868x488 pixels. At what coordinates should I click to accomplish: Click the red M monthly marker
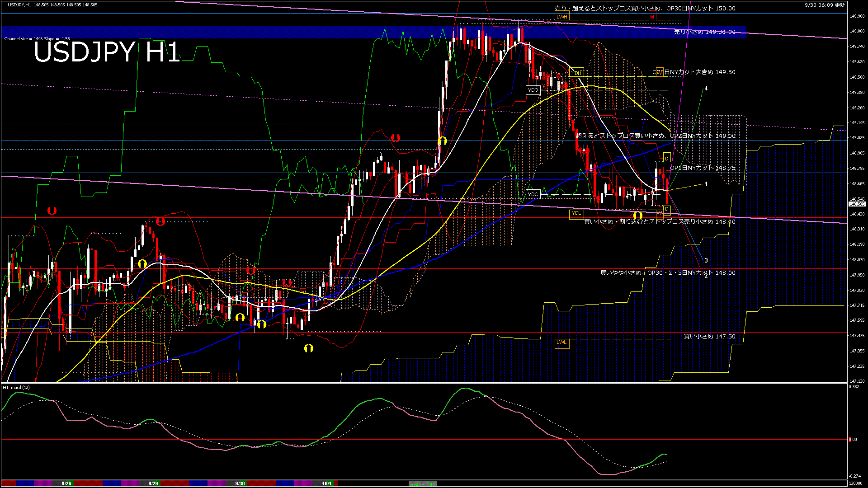[x=652, y=17]
